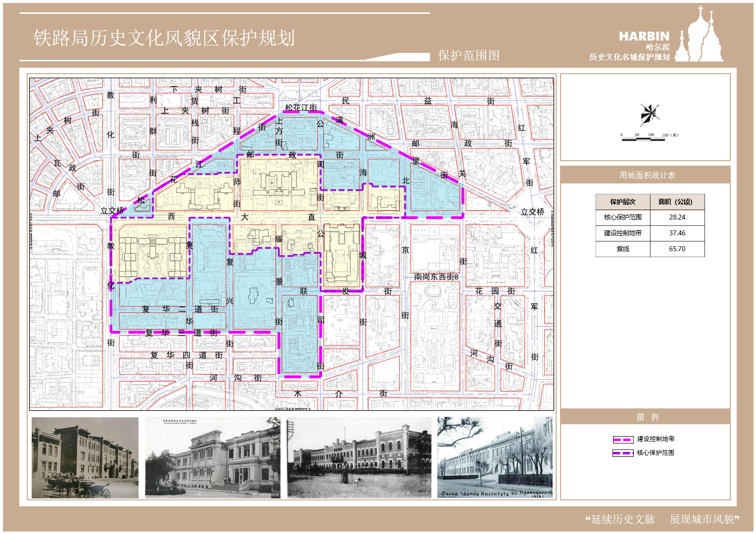Click the 图例 legend header
Viewport: 756px width, 534px height.
click(647, 417)
